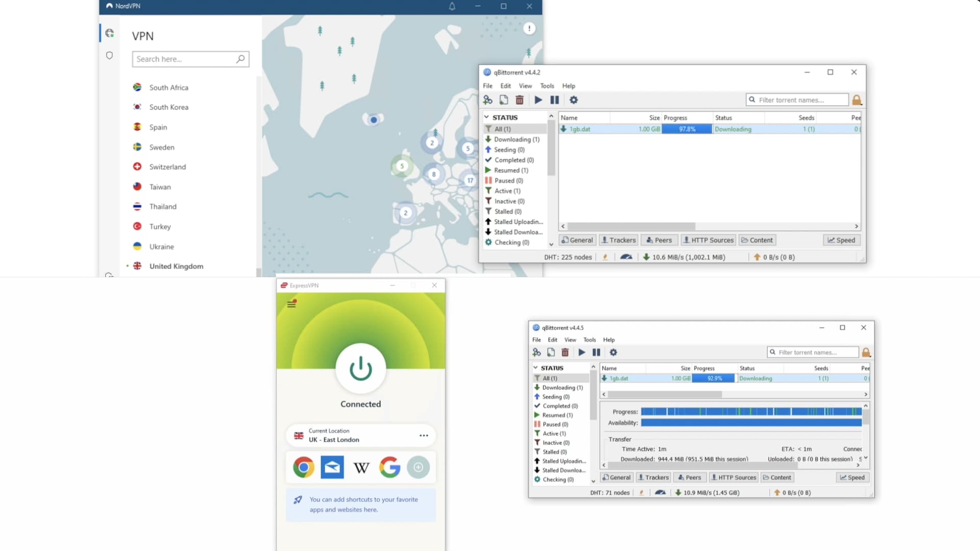Click the Speed button in qBittorrent v4.4.5

click(852, 478)
